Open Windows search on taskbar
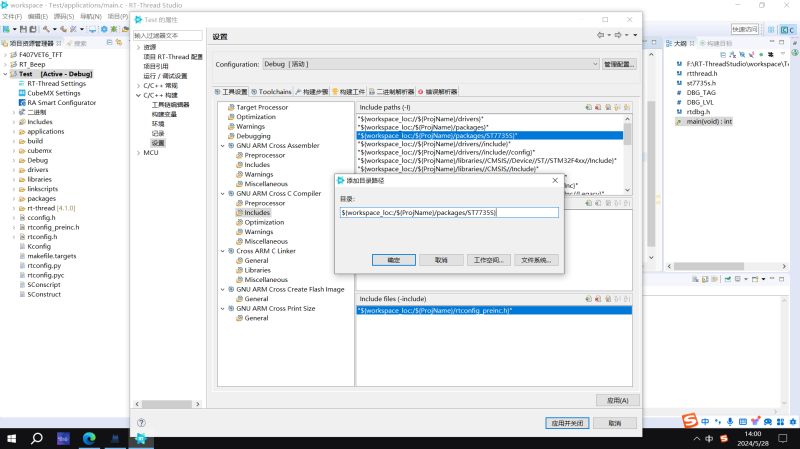The image size is (800, 449). [x=37, y=438]
